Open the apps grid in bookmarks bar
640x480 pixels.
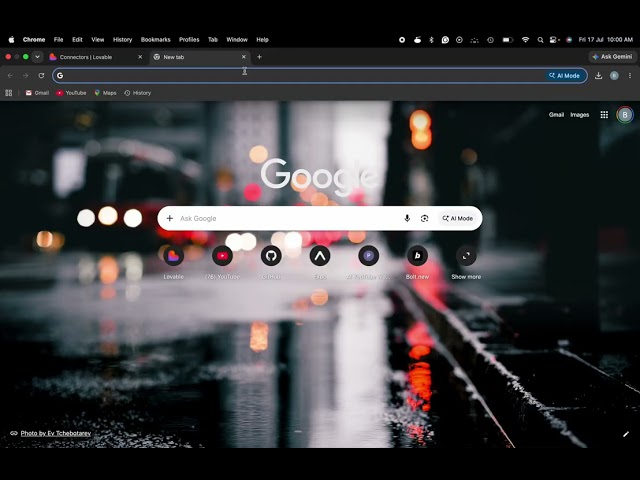point(9,93)
